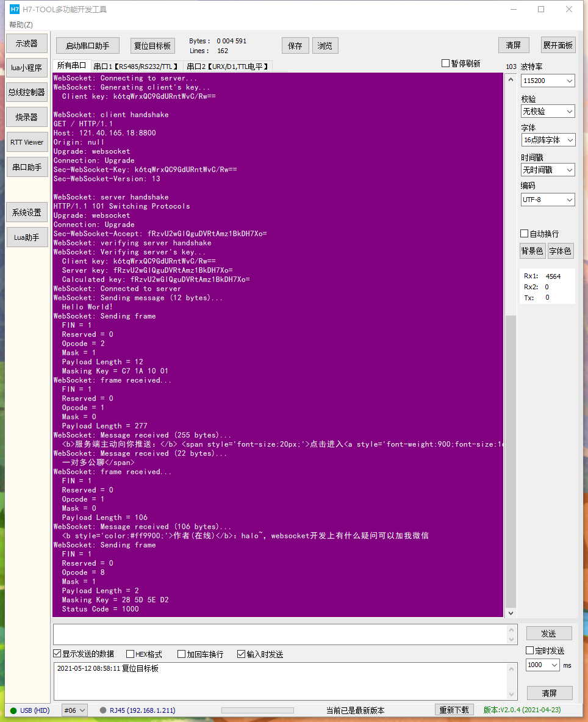Viewport: 588px width, 722px height.
Task: Switch to the 串口1 RS485/RS232/TTL tab
Action: (136, 67)
